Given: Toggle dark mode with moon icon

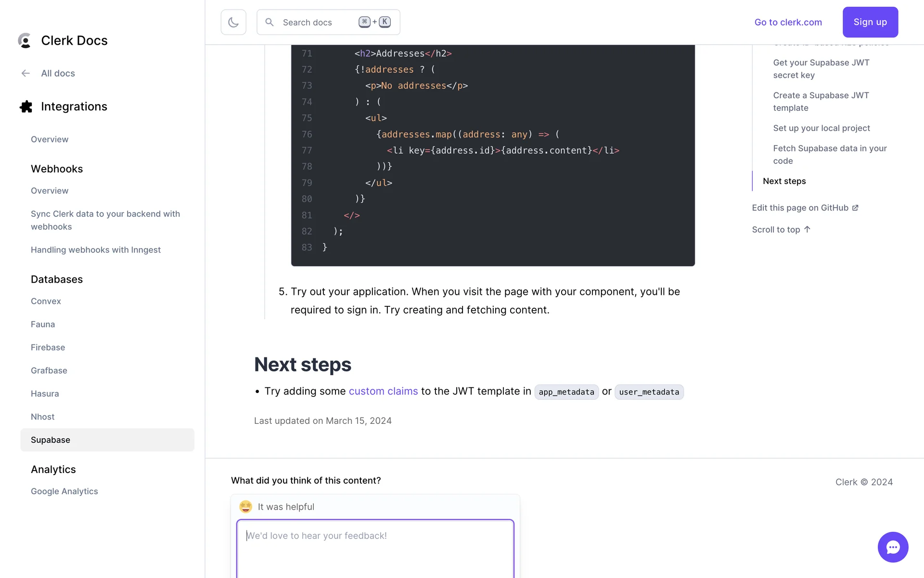Looking at the screenshot, I should (233, 22).
